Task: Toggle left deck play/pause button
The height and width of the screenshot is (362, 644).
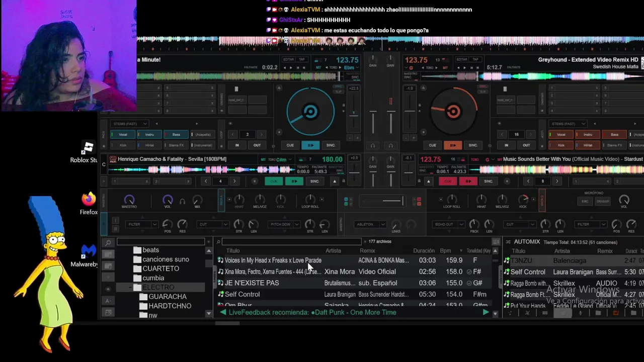Action: coord(310,145)
